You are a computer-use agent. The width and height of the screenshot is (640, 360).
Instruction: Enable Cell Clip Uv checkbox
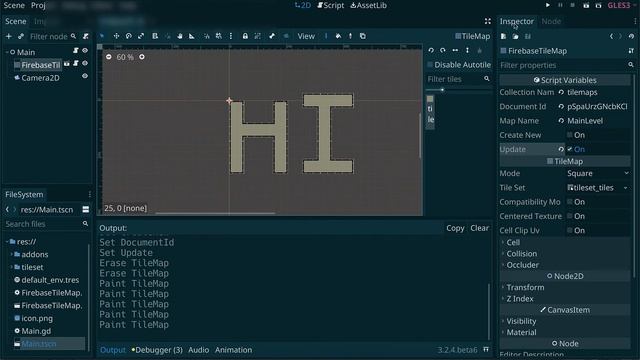tap(570, 230)
